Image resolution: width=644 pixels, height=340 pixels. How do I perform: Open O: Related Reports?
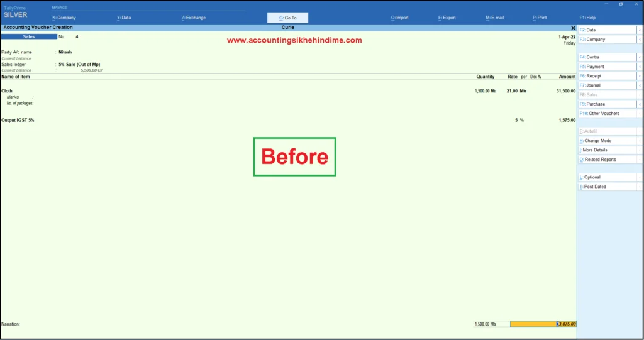607,160
